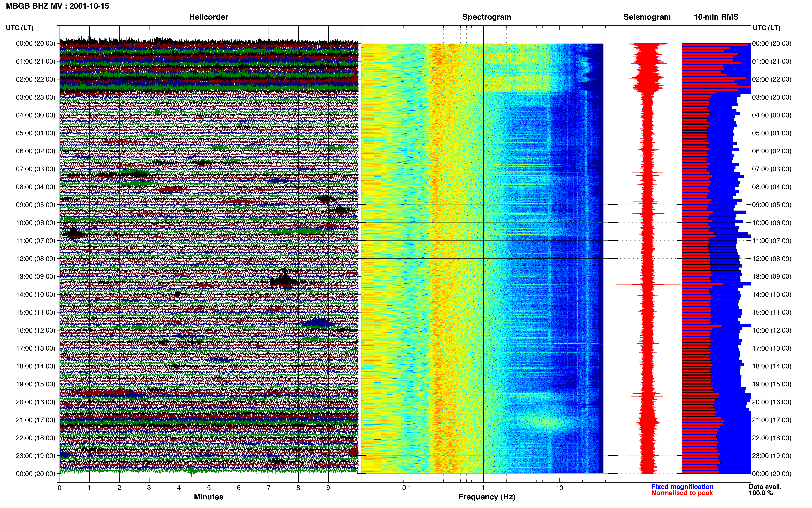Click "12:00 (08:00)" on the Helicorder time axis

35,259
